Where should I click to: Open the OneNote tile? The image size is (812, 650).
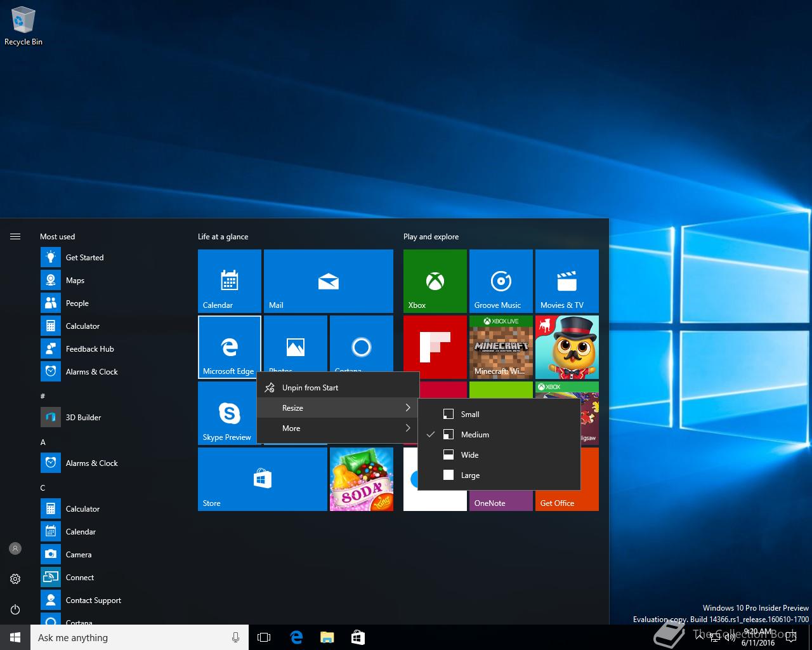pos(501,500)
